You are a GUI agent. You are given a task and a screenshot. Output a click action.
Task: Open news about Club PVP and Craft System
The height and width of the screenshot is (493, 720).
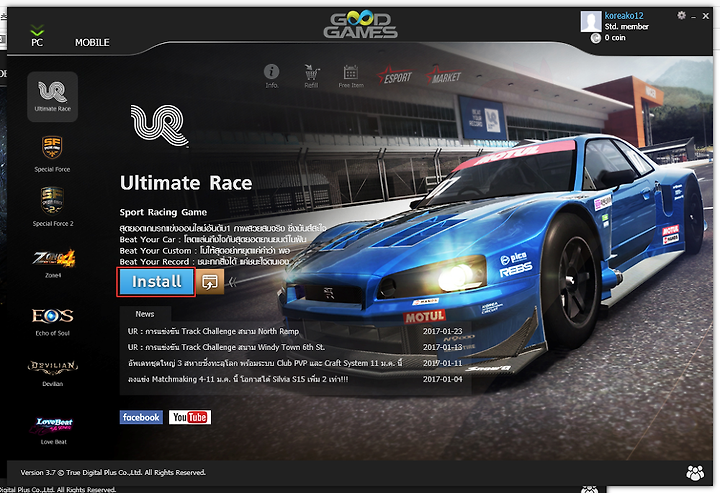[265, 363]
